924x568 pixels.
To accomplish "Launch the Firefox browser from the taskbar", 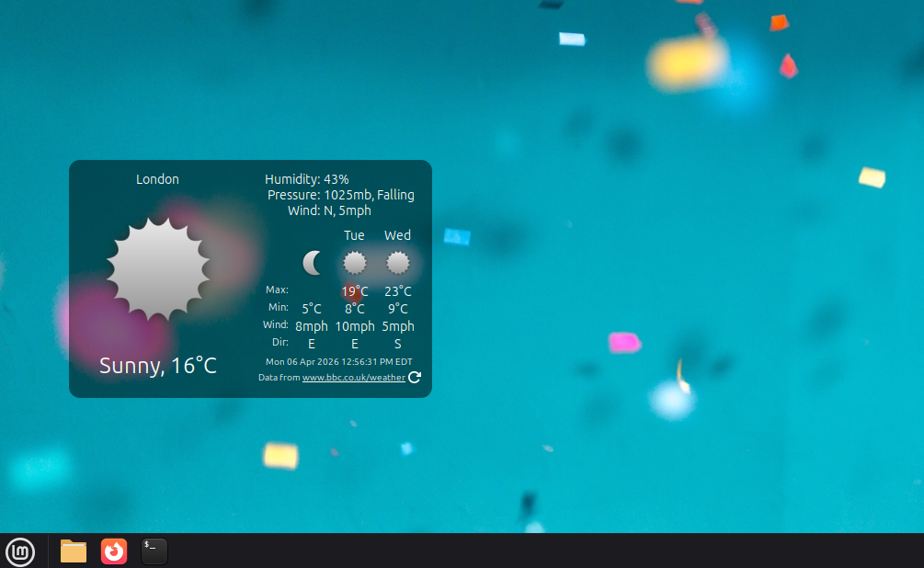I will coord(114,551).
